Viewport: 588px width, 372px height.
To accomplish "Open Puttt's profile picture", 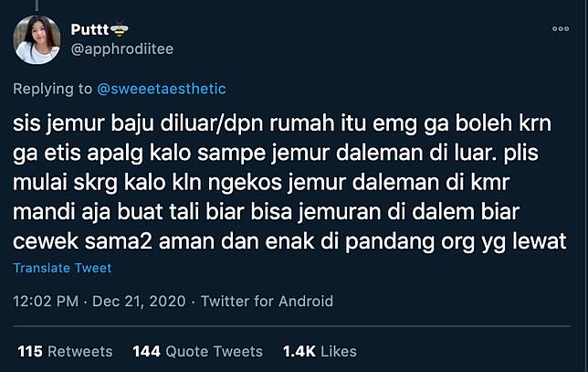I will (x=37, y=40).
